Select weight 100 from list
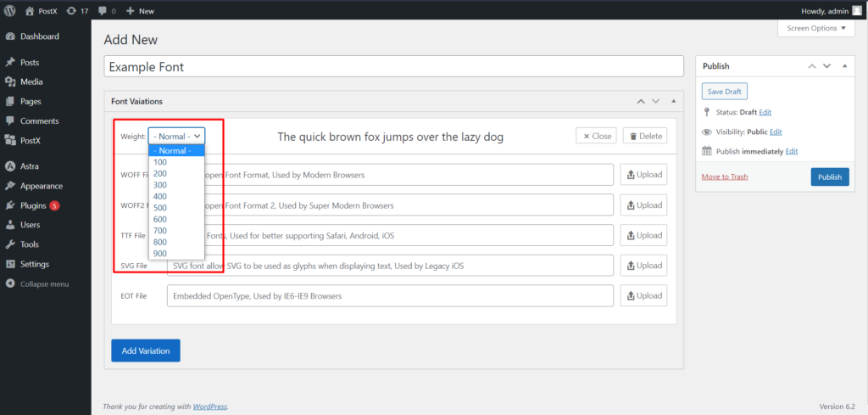Image resolution: width=868 pixels, height=415 pixels. [176, 162]
